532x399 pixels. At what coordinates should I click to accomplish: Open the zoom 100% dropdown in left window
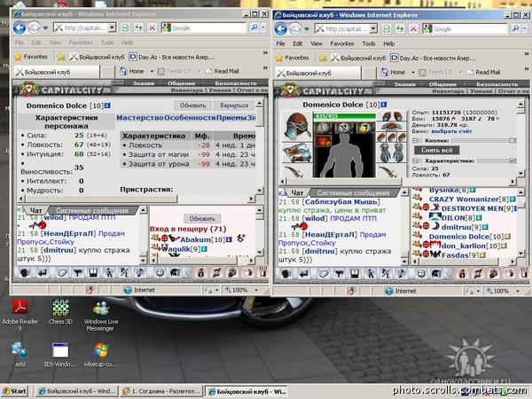256,290
